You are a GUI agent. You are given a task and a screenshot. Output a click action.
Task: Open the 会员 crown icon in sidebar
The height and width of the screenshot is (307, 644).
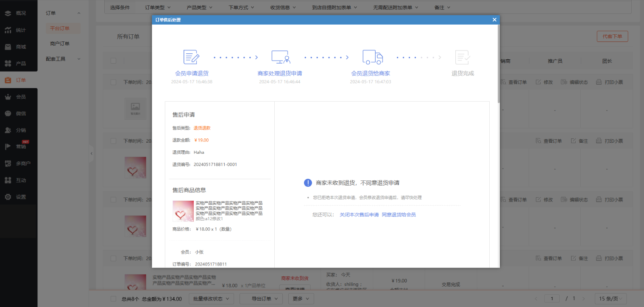(8, 97)
